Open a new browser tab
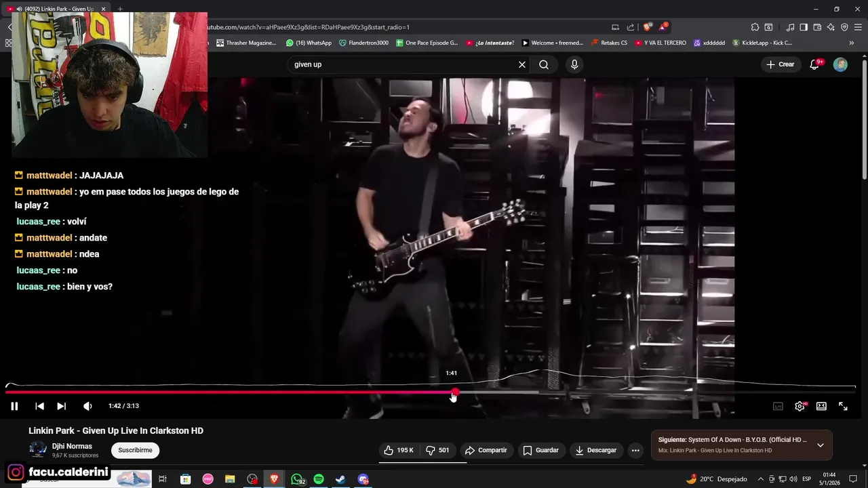The width and height of the screenshot is (868, 488). [119, 9]
